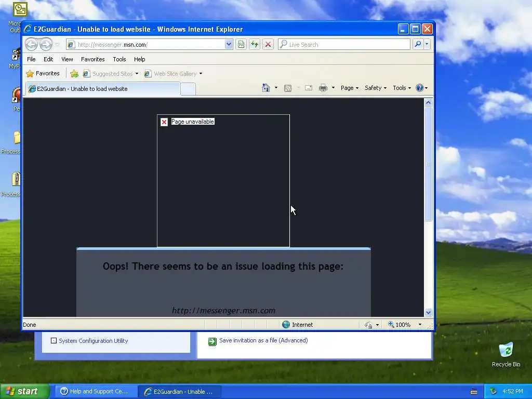The width and height of the screenshot is (532, 399).
Task: Click the network tray icon
Action: [x=493, y=392]
